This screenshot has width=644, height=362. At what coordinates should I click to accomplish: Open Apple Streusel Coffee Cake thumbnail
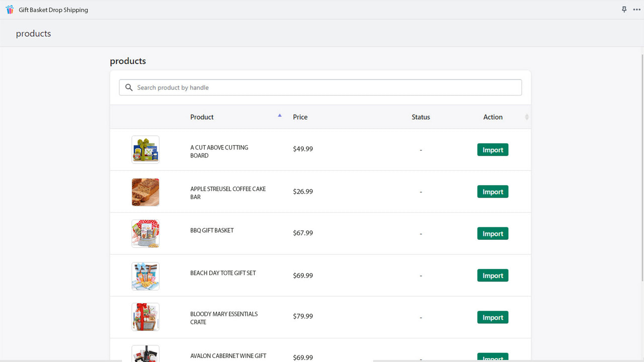point(145,192)
